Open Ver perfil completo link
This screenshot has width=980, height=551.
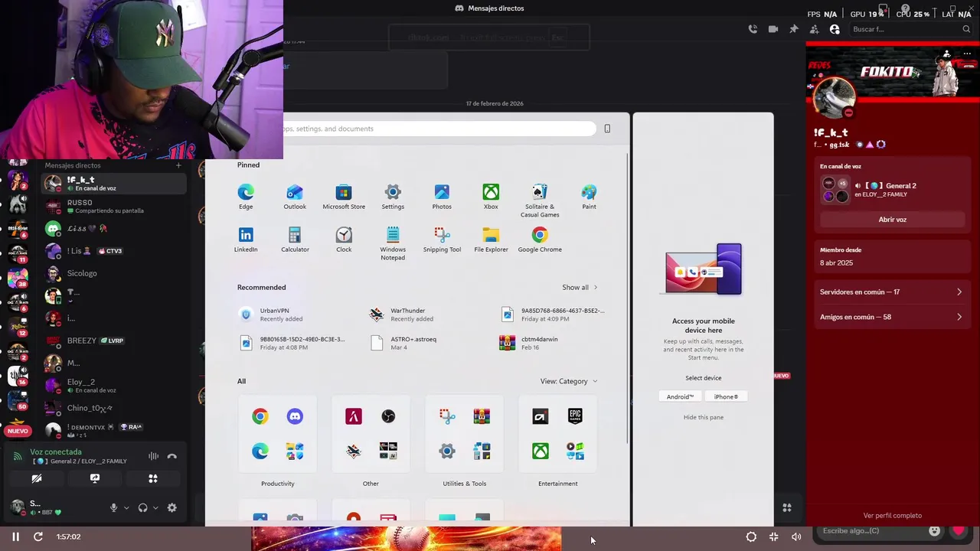[x=892, y=516]
